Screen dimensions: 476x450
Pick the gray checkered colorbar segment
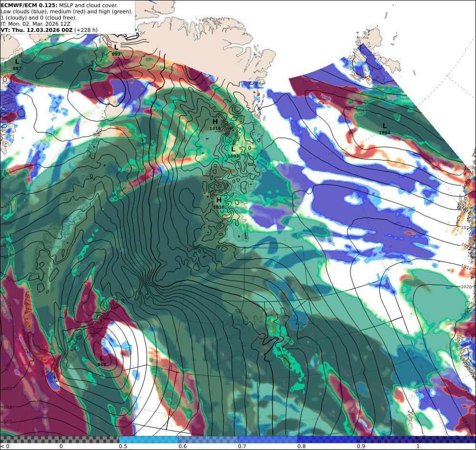(x=59, y=440)
